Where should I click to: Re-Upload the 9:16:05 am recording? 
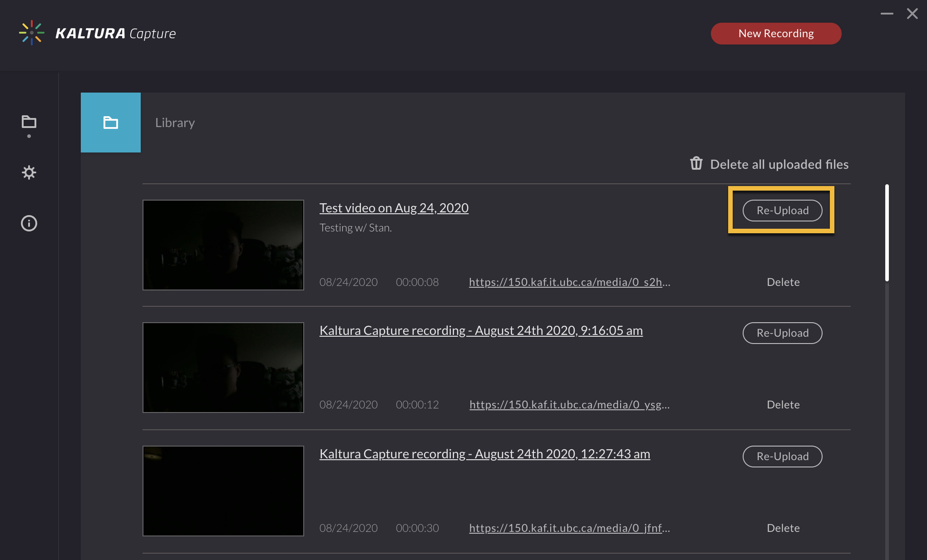[782, 333]
